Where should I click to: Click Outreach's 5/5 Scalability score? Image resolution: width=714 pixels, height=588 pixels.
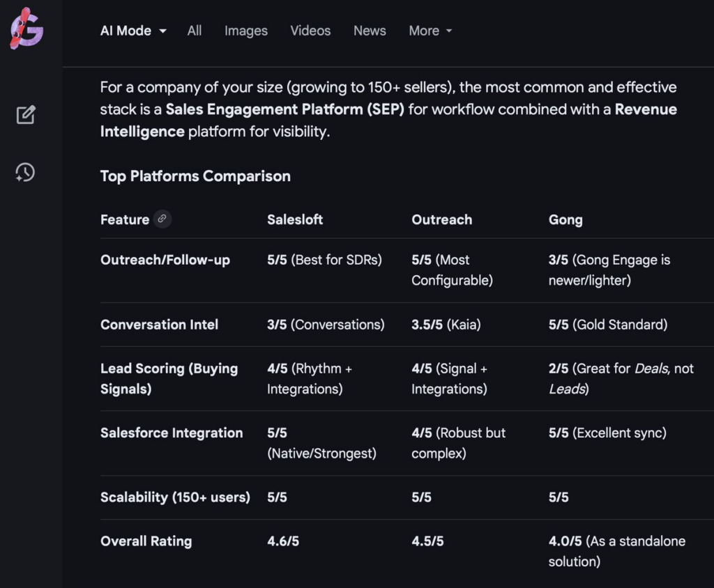422,497
